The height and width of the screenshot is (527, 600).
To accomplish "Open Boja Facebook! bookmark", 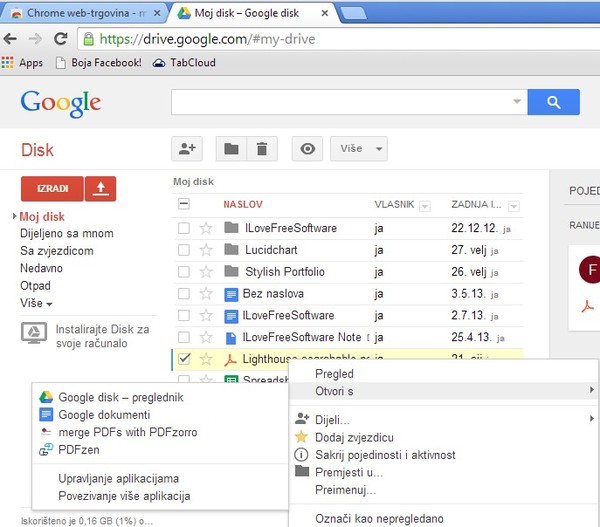I will tap(99, 62).
